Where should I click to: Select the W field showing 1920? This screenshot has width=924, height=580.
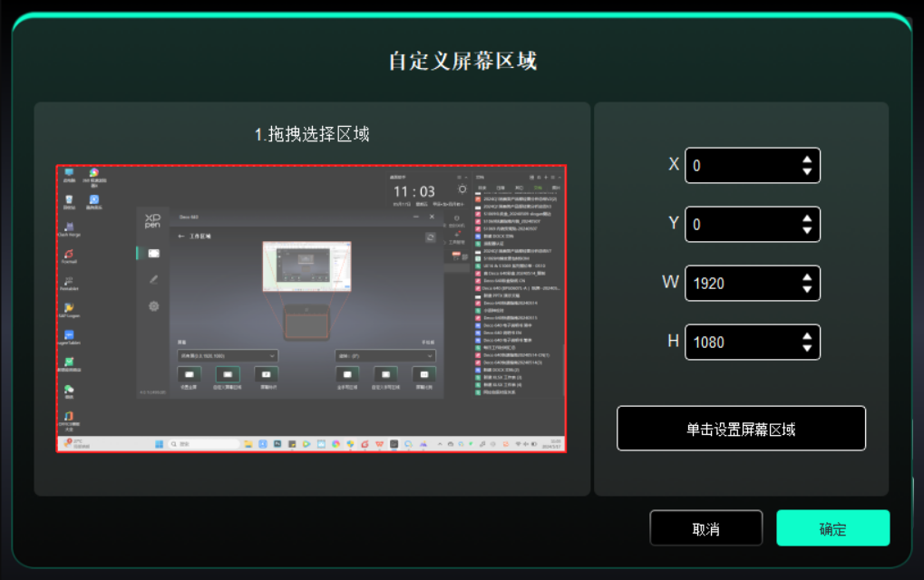coord(739,284)
